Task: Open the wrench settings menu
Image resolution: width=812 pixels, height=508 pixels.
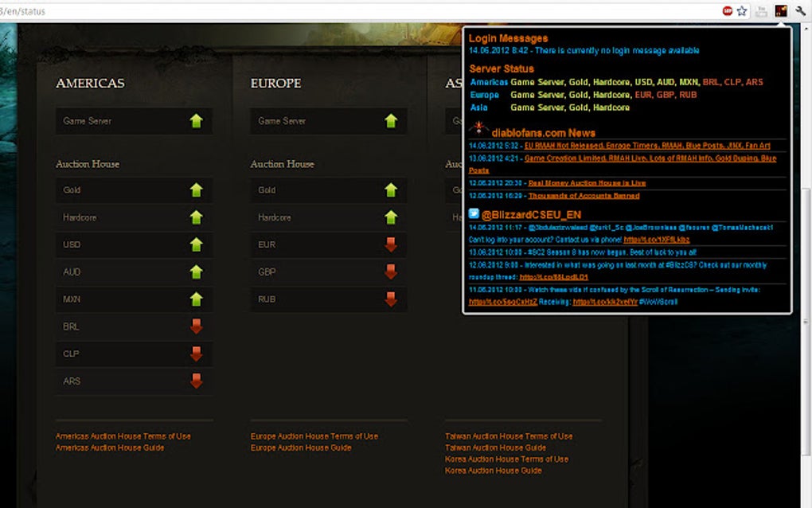Action: (800, 11)
